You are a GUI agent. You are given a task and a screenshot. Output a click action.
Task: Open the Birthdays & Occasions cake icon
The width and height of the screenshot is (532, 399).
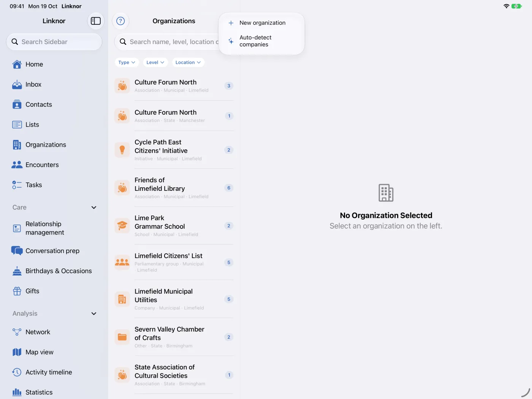(x=17, y=271)
